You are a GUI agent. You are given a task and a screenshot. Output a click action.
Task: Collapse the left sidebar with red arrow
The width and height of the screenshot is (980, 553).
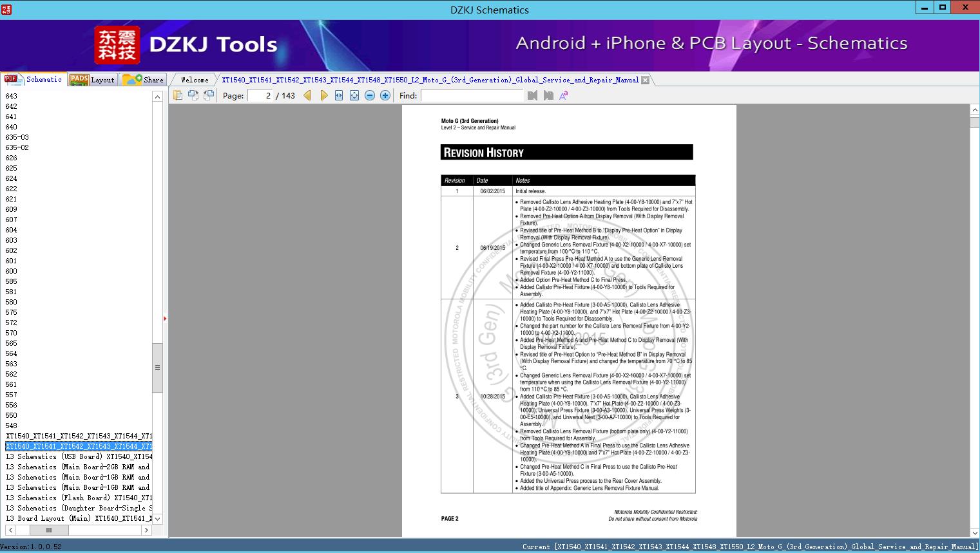[165, 319]
